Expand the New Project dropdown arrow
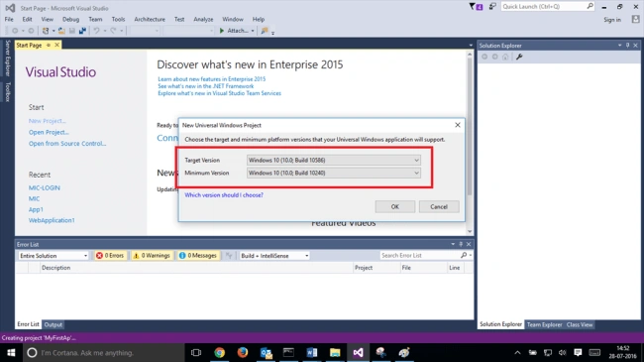Image resolution: width=644 pixels, height=362 pixels. tap(54, 31)
